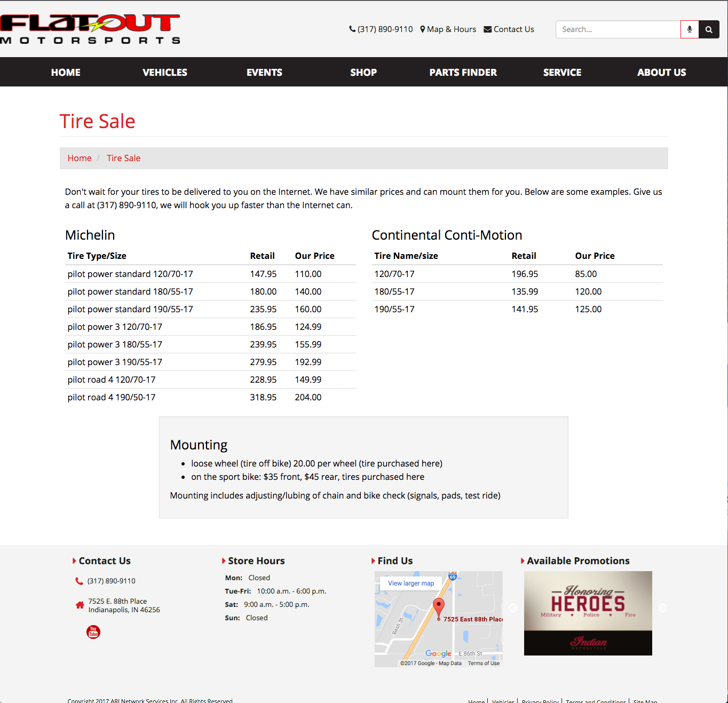Open the Parts Finder menu item
Screen dimensions: 728x703
click(463, 72)
